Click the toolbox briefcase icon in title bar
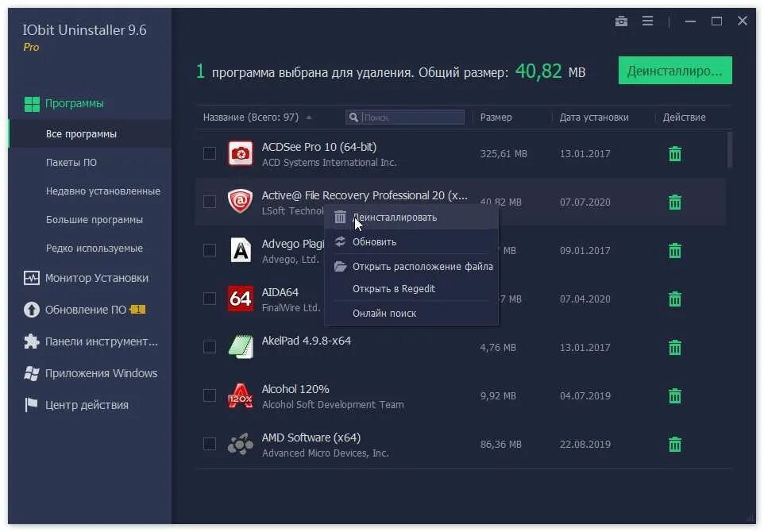 click(621, 21)
